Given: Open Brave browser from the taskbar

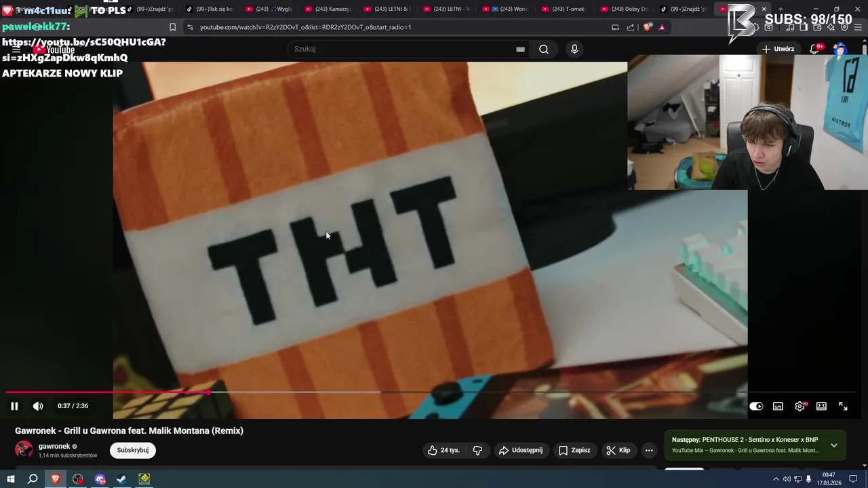Looking at the screenshot, I should tap(56, 479).
